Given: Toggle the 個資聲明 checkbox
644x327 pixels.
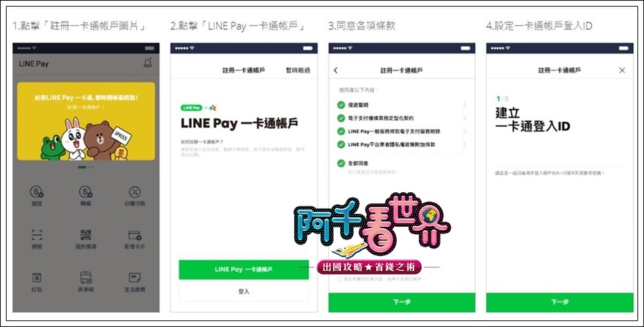Looking at the screenshot, I should click(x=341, y=105).
